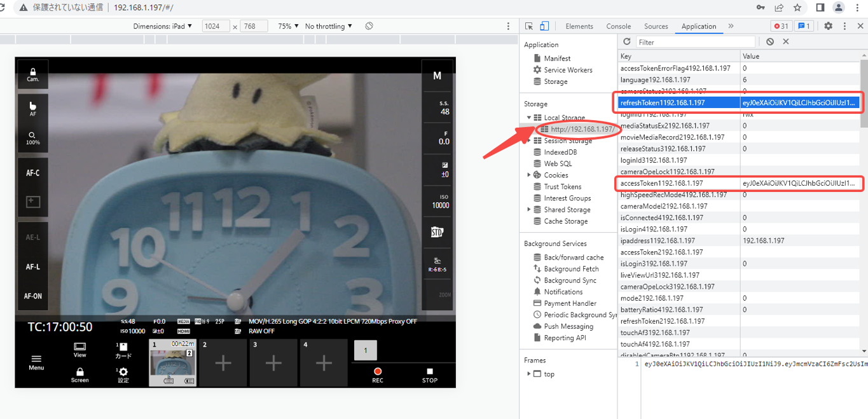The width and height of the screenshot is (868, 419).
Task: Click the device height field showing 768
Action: (x=254, y=26)
